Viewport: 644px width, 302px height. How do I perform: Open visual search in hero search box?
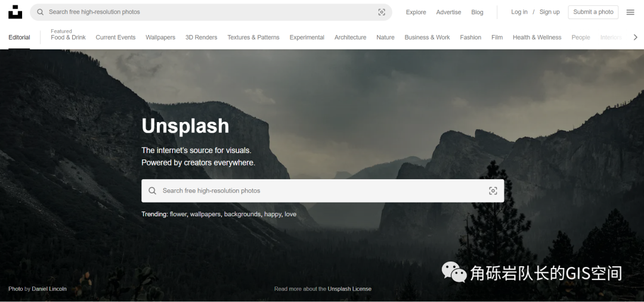point(493,191)
